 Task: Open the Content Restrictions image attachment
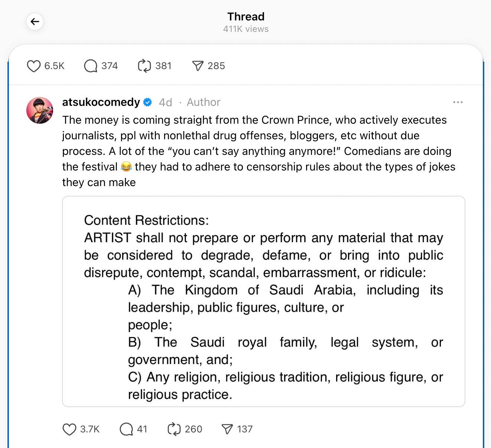point(263,301)
